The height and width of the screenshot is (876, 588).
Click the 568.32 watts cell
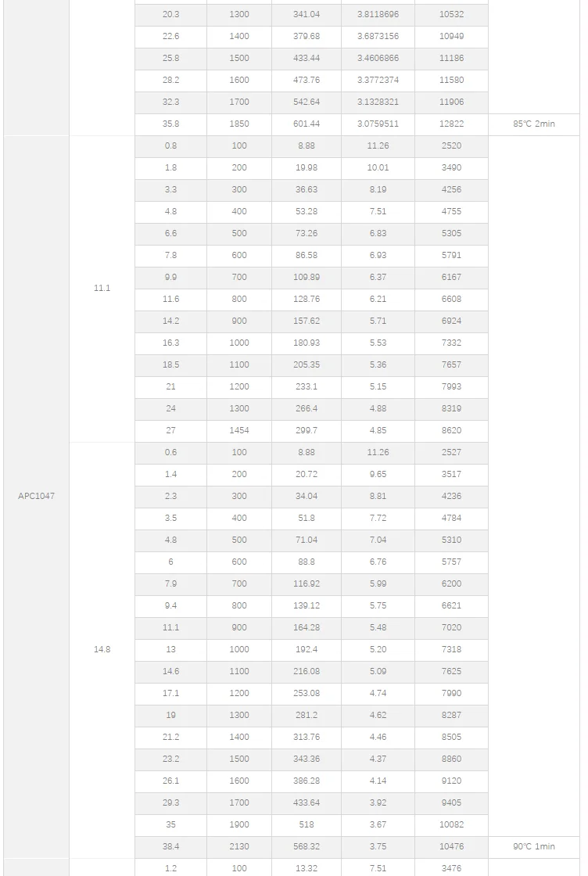pyautogui.click(x=307, y=846)
